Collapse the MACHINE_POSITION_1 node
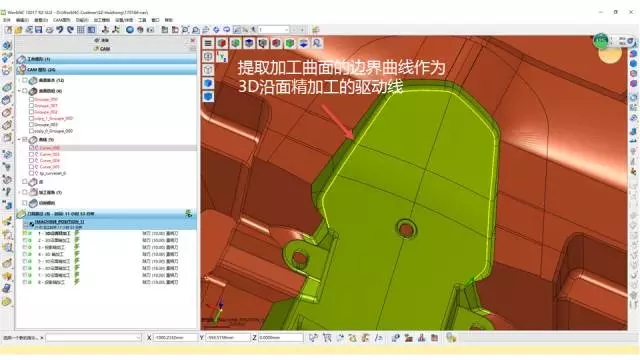Viewport: 640px width, 360px height. (25, 225)
